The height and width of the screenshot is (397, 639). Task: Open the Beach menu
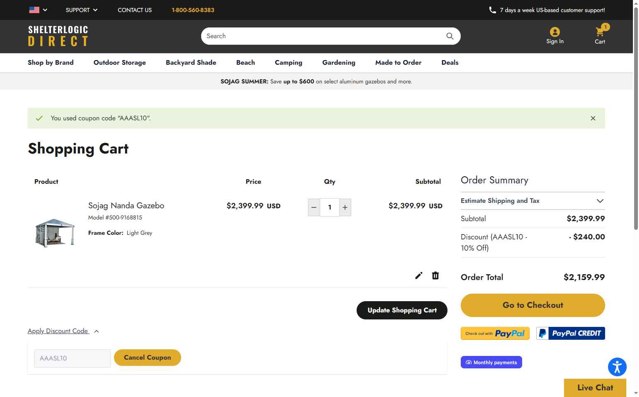click(245, 62)
